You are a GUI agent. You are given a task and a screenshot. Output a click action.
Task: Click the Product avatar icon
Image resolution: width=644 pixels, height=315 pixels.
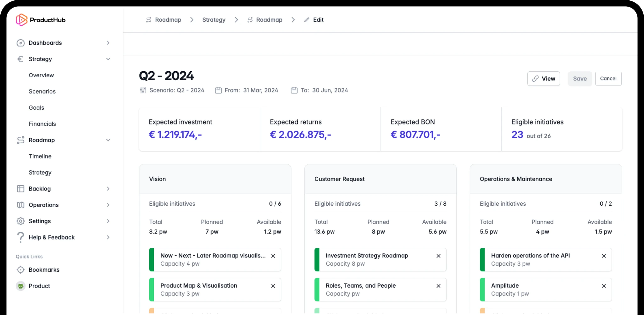(x=20, y=286)
